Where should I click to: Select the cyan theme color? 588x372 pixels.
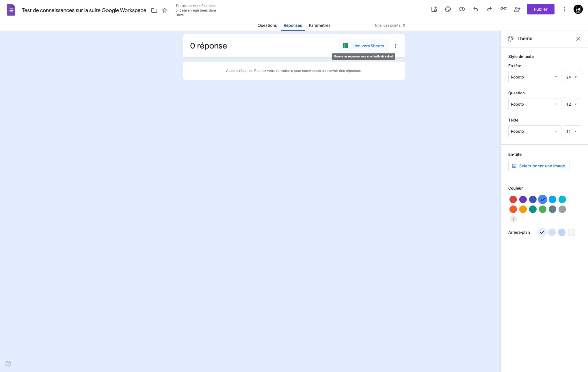562,199
